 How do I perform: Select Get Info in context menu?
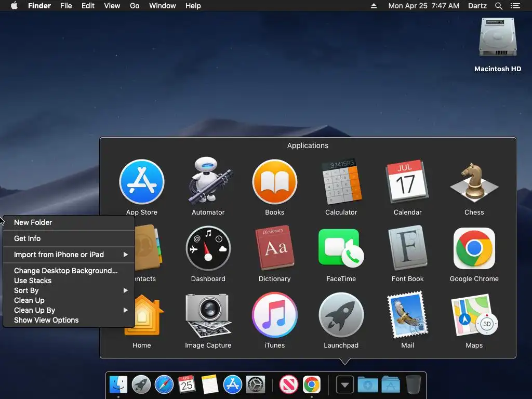pyautogui.click(x=69, y=238)
